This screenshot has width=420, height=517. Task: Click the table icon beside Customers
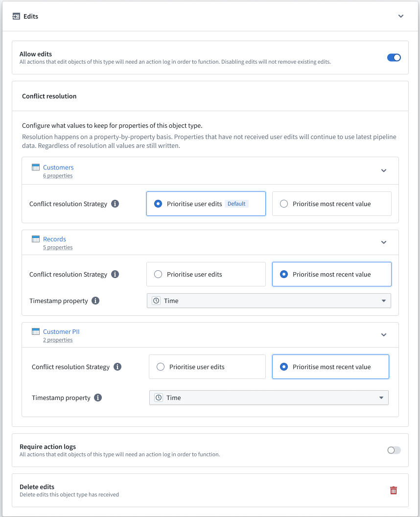pos(36,167)
